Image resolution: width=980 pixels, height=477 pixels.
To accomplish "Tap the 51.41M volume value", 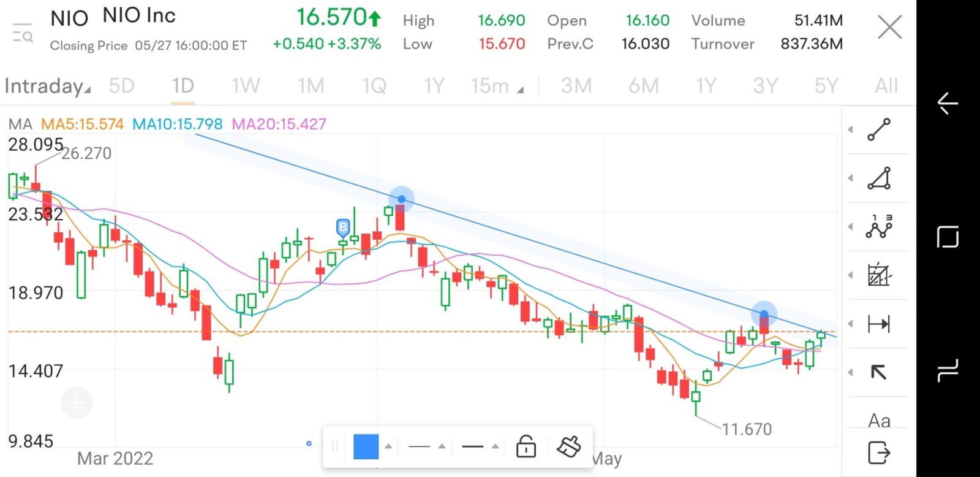I will 818,20.
